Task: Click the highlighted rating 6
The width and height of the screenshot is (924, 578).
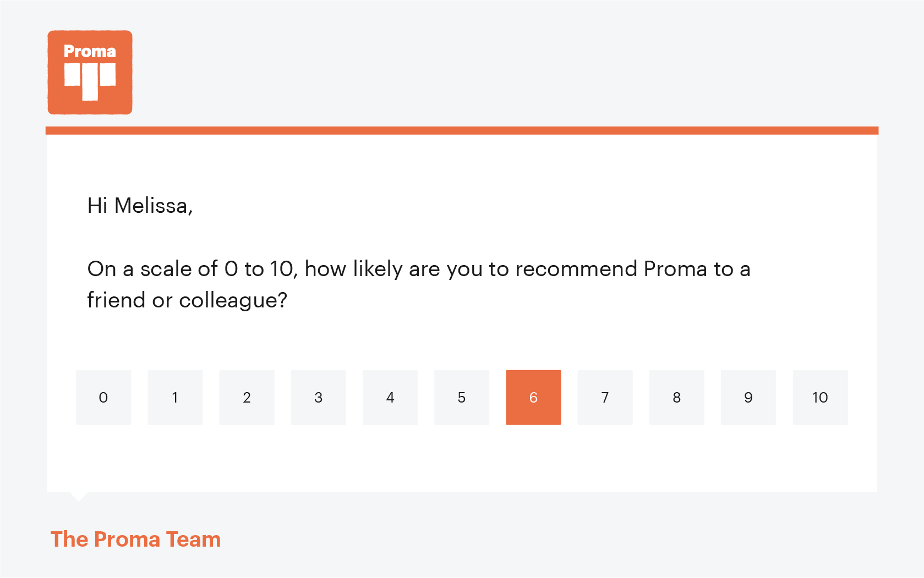Action: tap(533, 397)
